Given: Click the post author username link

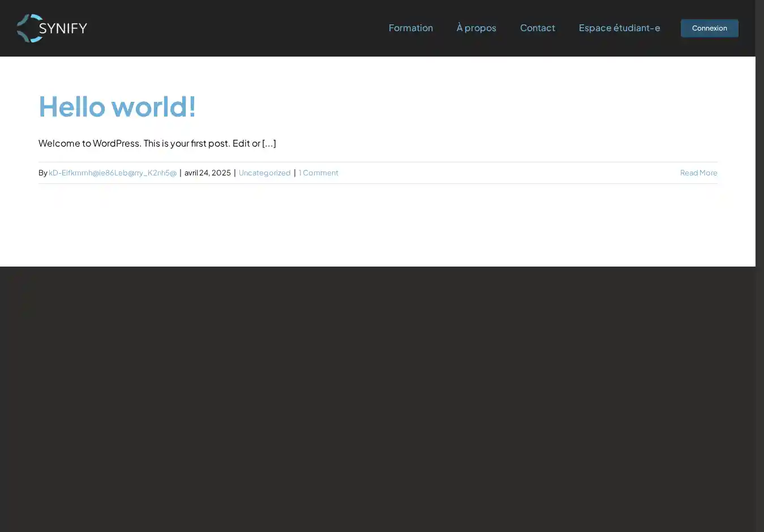Looking at the screenshot, I should (x=113, y=173).
